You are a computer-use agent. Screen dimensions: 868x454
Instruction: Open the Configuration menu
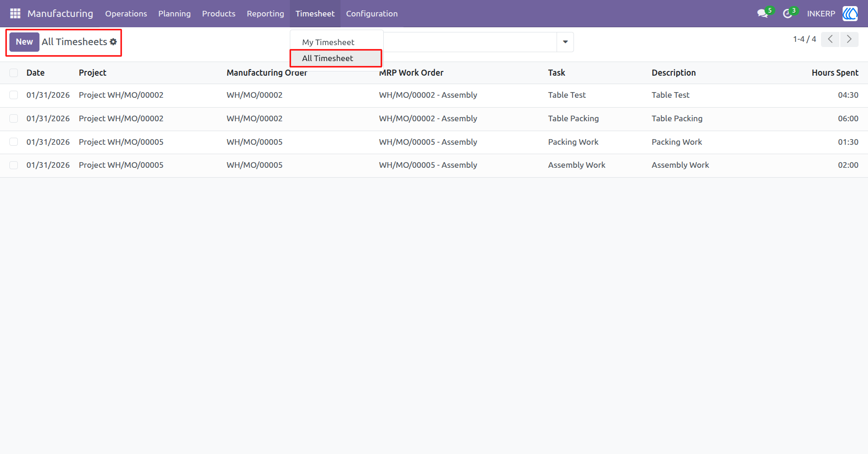pyautogui.click(x=372, y=14)
